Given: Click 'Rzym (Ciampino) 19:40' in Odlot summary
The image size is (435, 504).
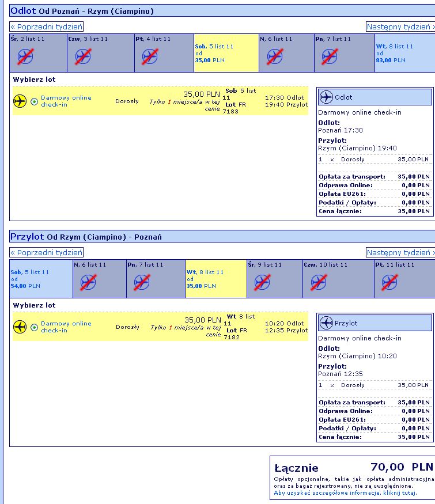Looking at the screenshot, I should point(357,148).
